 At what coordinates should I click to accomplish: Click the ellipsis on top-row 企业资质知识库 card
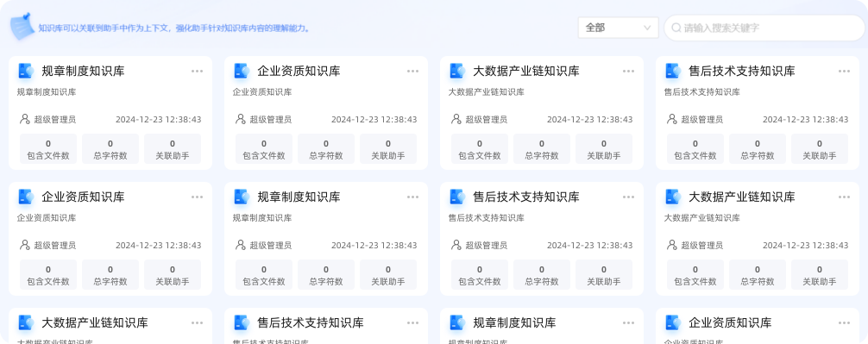click(x=413, y=71)
